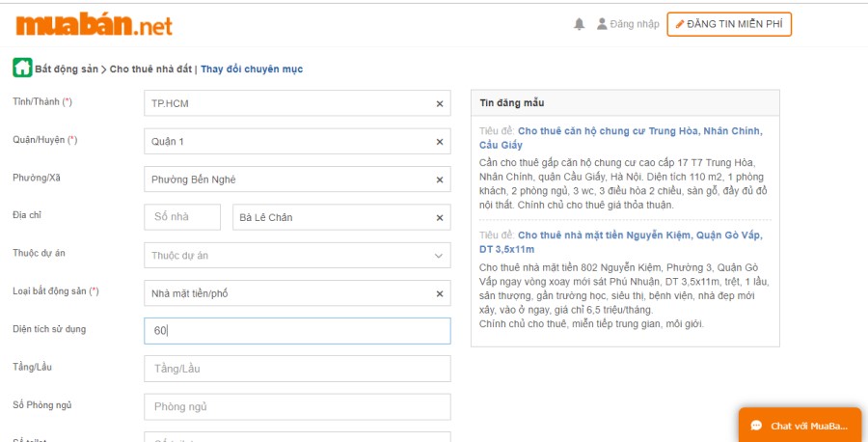Open the Quận/Huyện dropdown showing Quận 1

point(297,142)
